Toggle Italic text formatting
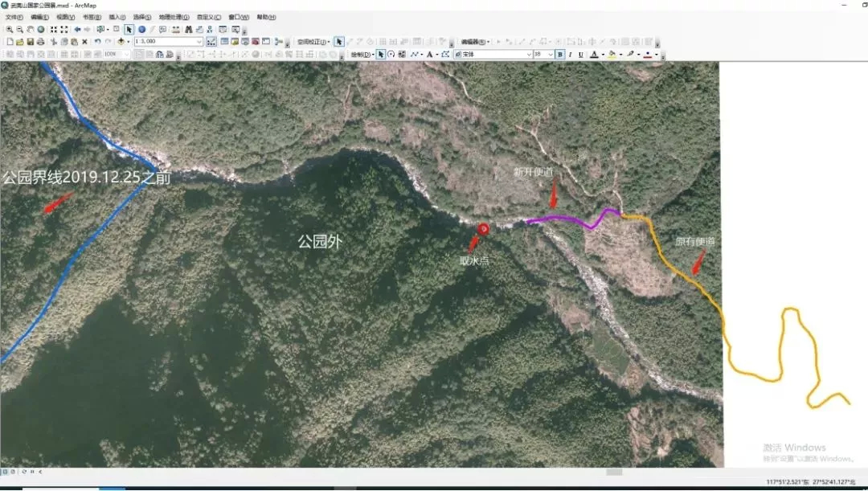Screen dimensions: 868x491 point(570,55)
